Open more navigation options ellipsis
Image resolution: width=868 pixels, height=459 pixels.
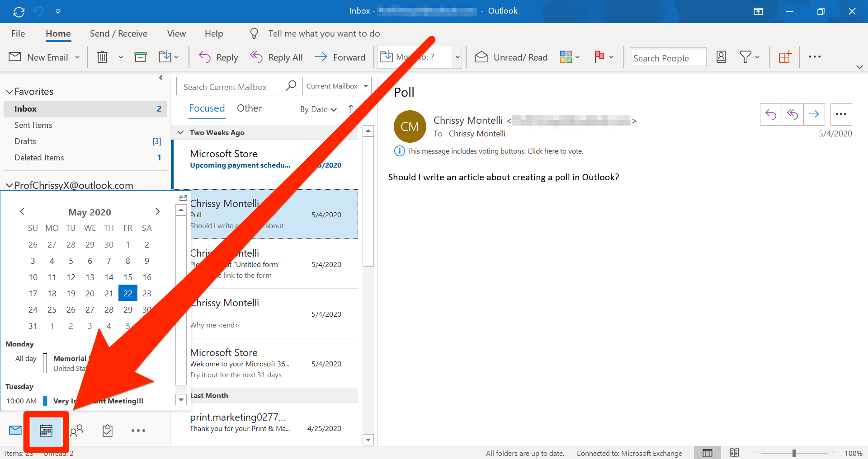point(138,431)
